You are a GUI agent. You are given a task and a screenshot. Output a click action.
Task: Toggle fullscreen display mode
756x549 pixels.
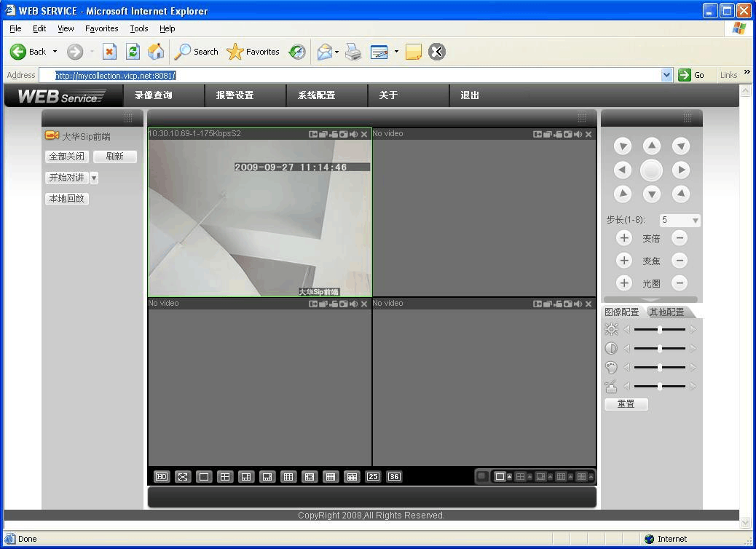[183, 477]
